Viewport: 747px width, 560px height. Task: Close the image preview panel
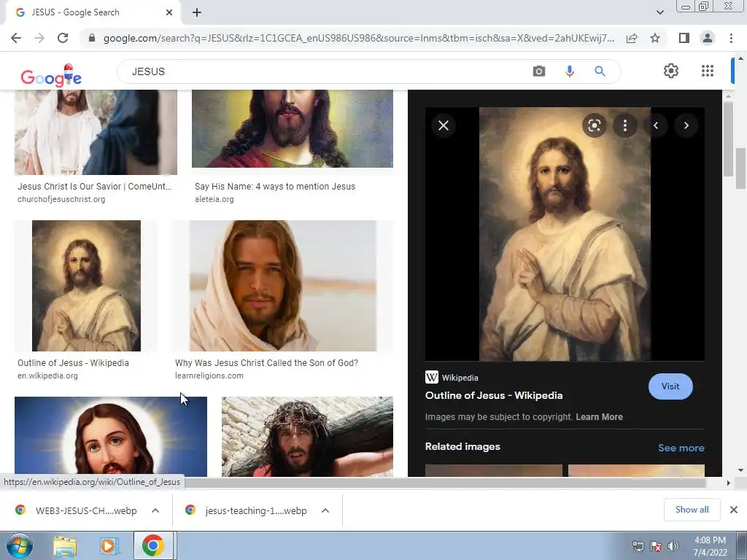click(444, 125)
